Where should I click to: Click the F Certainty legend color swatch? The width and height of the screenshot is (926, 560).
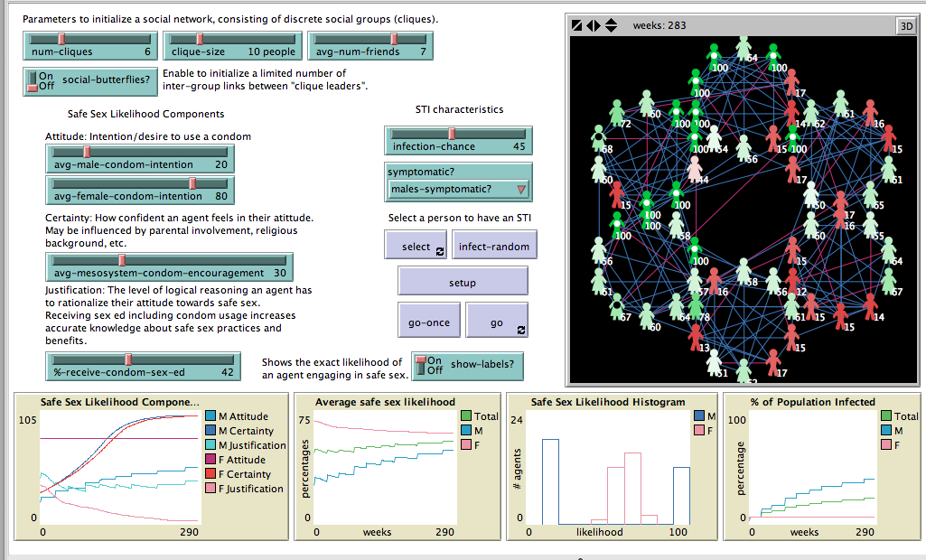[210, 474]
